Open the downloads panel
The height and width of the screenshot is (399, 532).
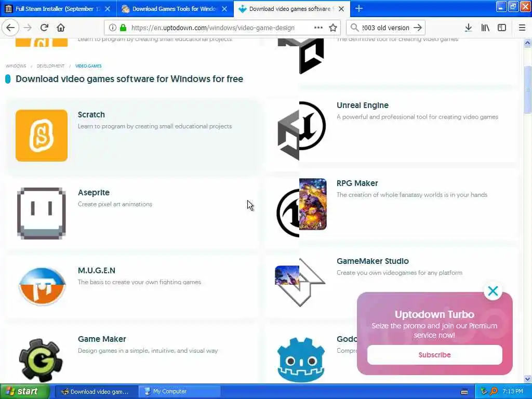[x=468, y=28]
